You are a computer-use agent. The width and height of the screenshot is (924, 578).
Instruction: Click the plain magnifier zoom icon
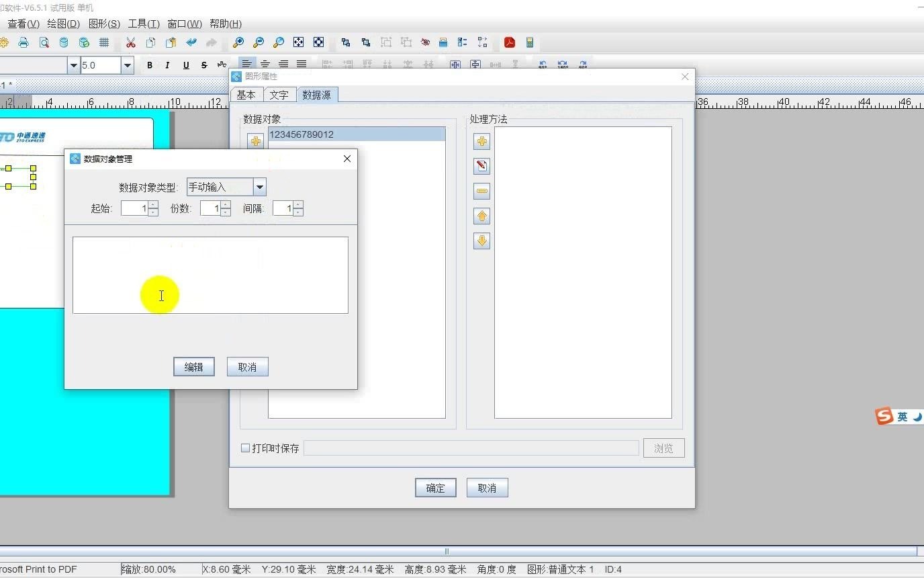[279, 42]
